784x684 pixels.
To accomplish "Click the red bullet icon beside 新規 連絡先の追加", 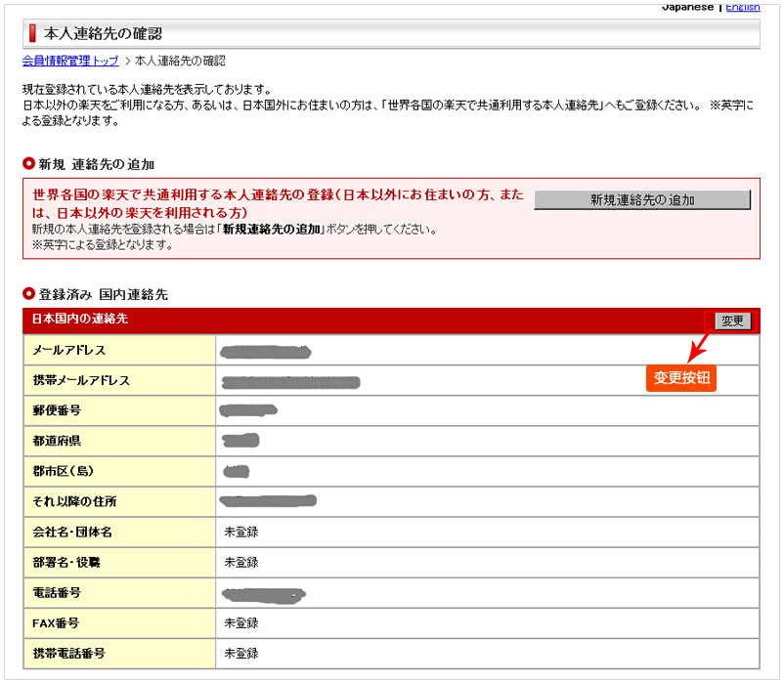I will coord(28,163).
